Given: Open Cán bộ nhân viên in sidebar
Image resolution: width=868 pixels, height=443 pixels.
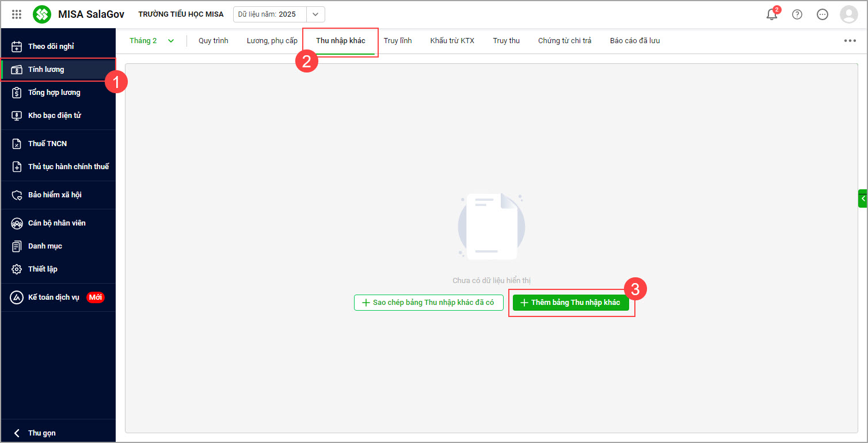Looking at the screenshot, I should [x=58, y=223].
